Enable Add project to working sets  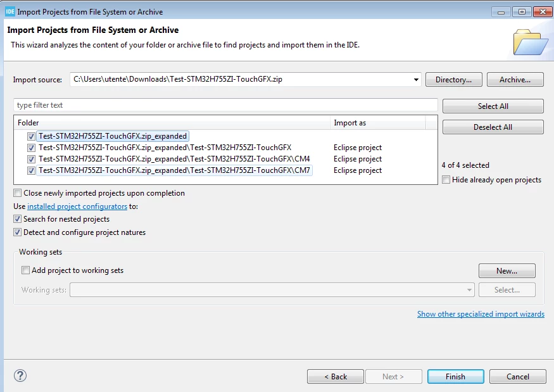tap(25, 270)
